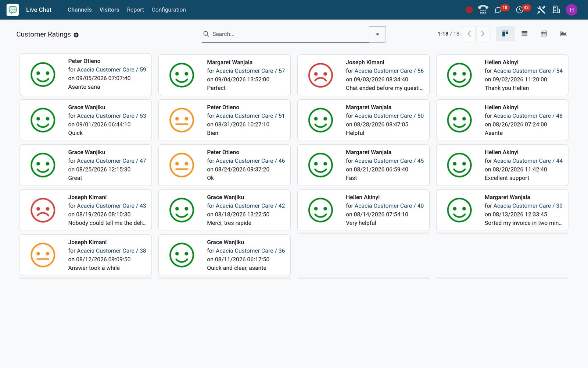The image size is (588, 368).
Task: Click happy face on Hellen Akinyi / 40 card
Action: (x=320, y=210)
